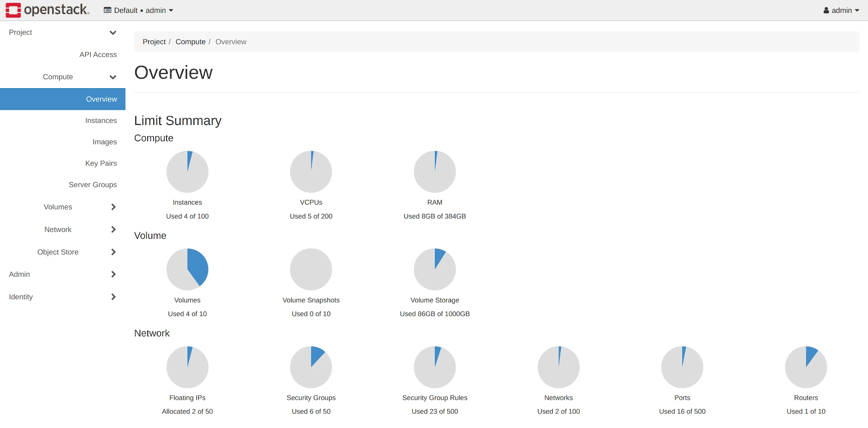Open Server Groups from the sidebar
This screenshot has width=868, height=428.
point(93,185)
